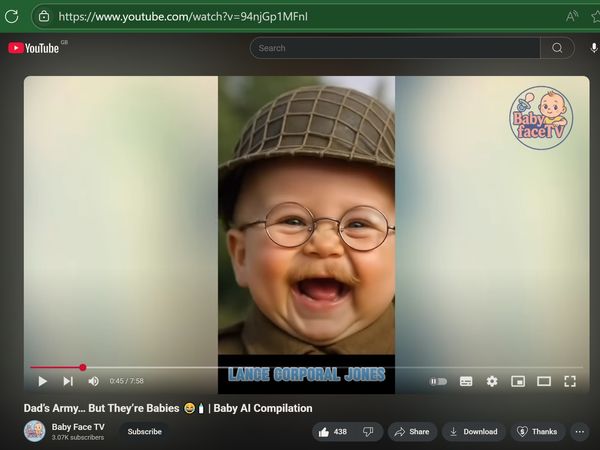This screenshot has height=450, width=600.
Task: Toggle the autoplay switch
Action: [439, 381]
